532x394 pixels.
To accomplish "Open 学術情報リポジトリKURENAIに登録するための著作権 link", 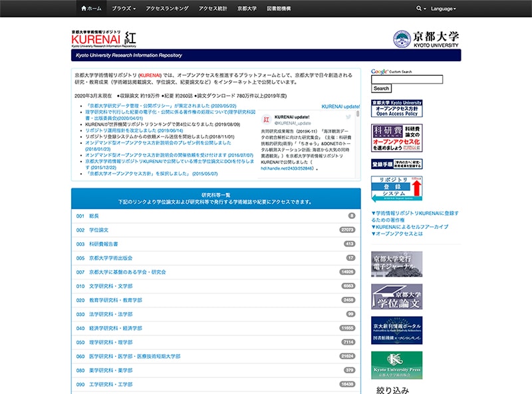I will (414, 216).
